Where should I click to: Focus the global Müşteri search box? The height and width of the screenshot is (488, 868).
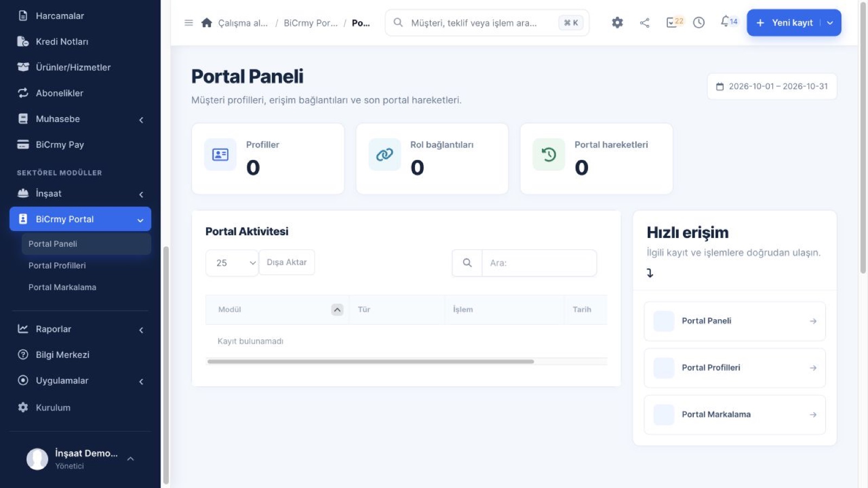click(x=487, y=23)
